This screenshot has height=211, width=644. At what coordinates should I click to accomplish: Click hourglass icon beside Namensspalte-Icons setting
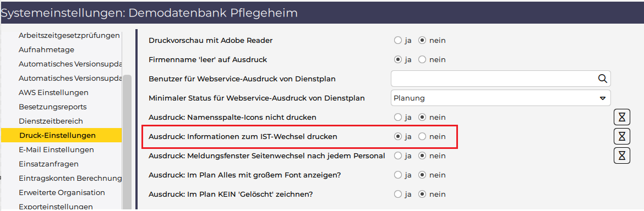pos(622,117)
